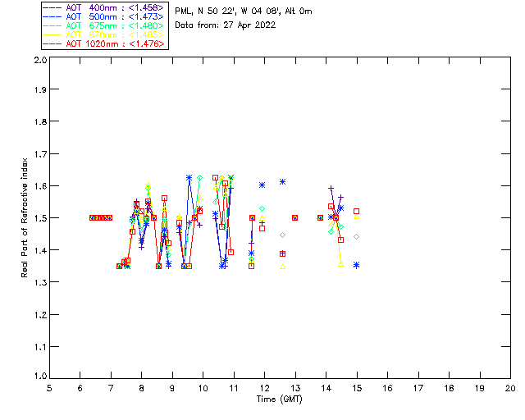
Task: Click the green dashed line in the 675nm legend
Action: (52, 25)
